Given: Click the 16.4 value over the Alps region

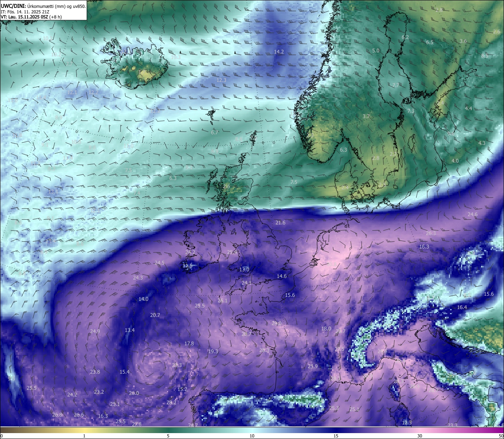Looking at the screenshot, I should pos(462,307).
